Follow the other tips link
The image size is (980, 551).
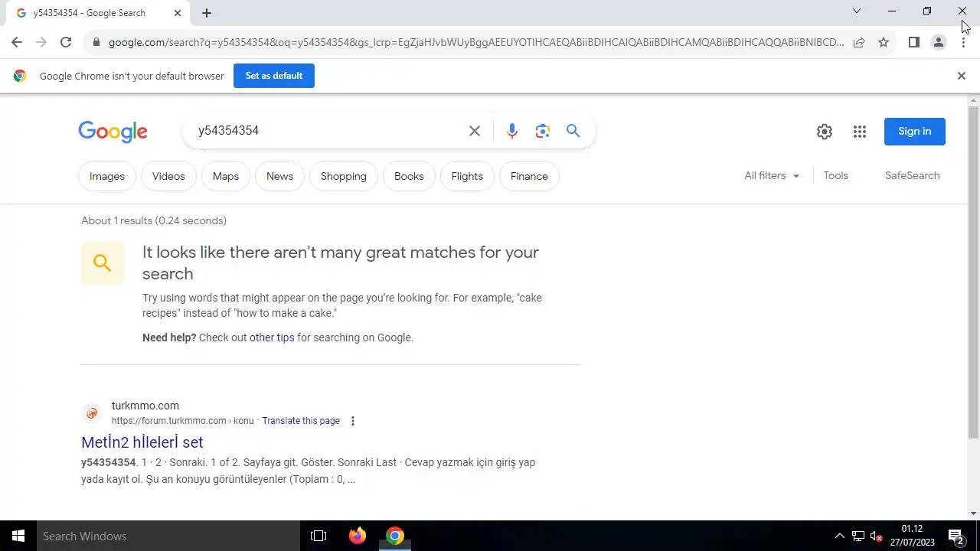tap(272, 337)
